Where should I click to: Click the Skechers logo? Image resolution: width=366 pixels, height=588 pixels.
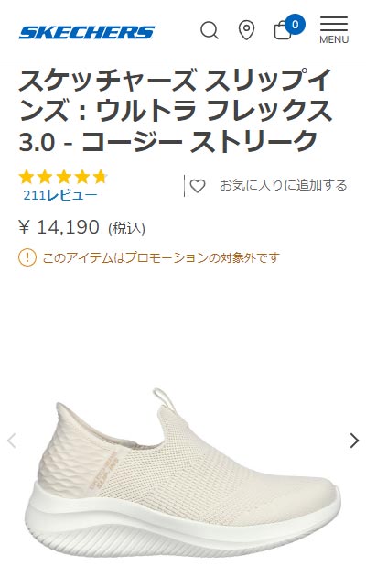(87, 33)
